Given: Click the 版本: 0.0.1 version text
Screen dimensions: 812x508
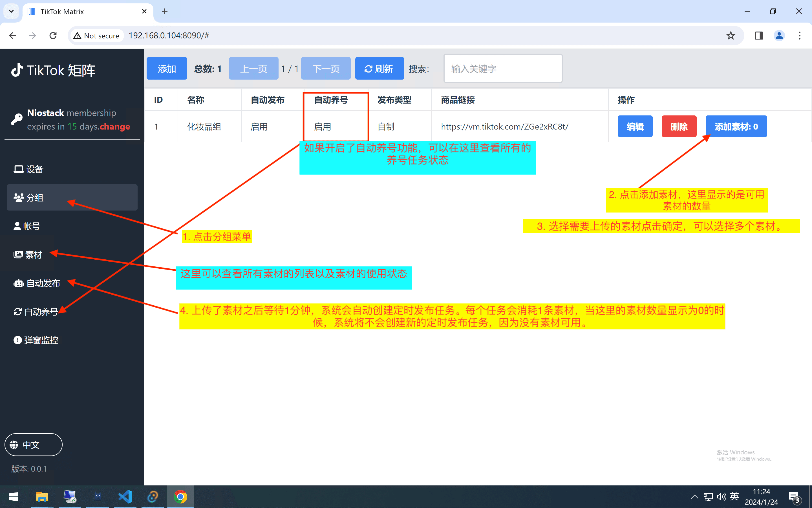Looking at the screenshot, I should coord(29,468).
